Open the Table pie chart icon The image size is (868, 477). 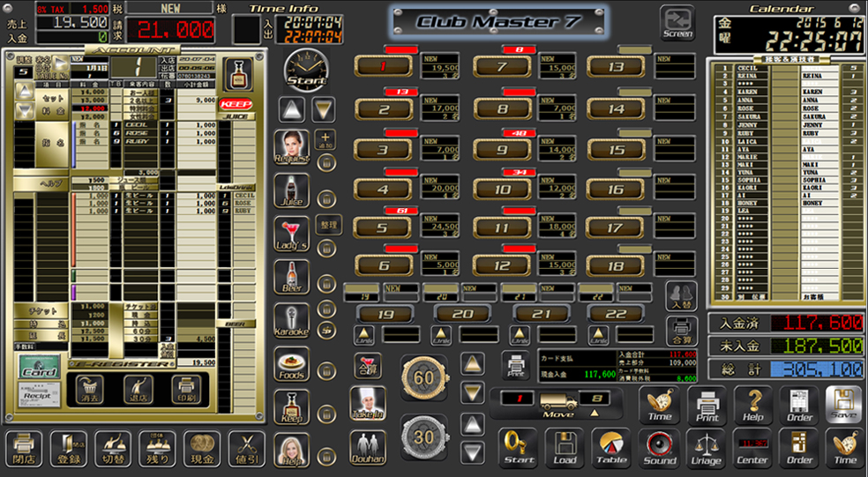point(611,446)
